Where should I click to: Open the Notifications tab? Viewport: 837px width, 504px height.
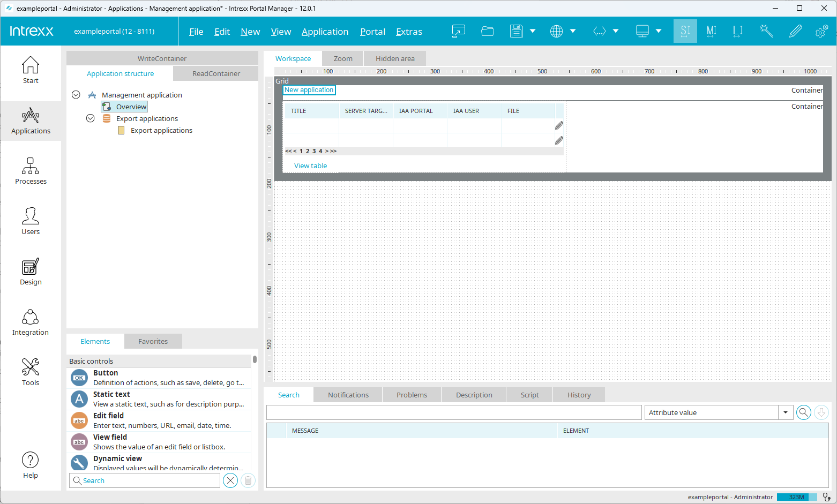348,395
